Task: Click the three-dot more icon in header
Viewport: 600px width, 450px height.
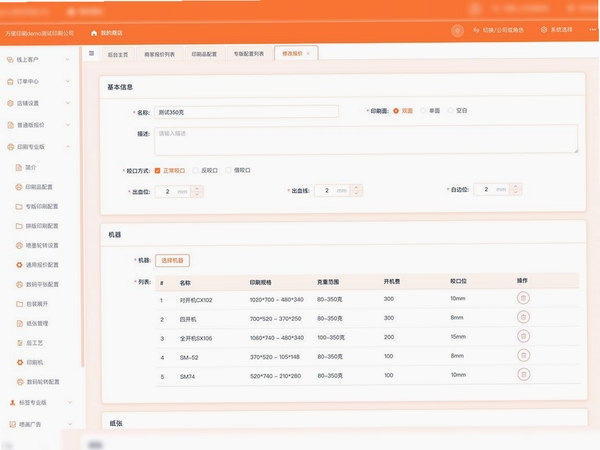Action: coord(592,29)
